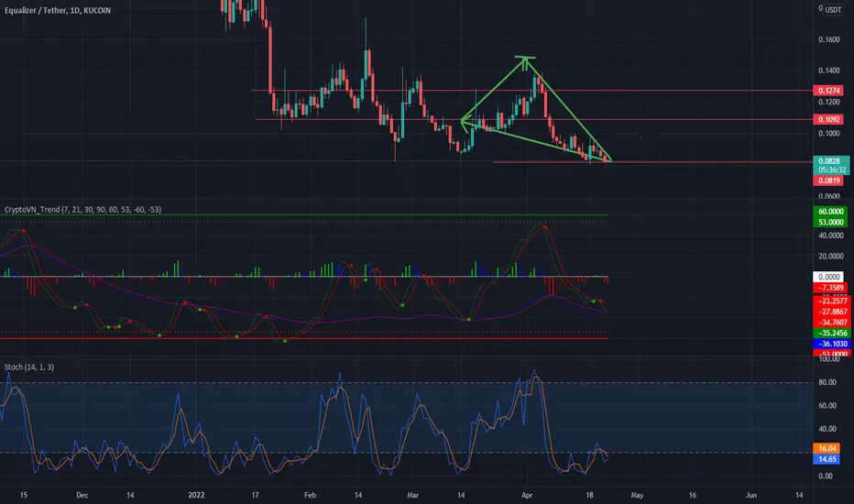This screenshot has height=504, width=854.
Task: Open the USDT currency selector
Action: point(833,10)
